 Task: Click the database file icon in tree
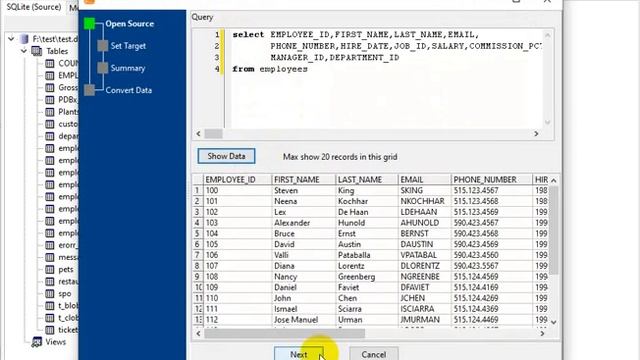(24, 39)
